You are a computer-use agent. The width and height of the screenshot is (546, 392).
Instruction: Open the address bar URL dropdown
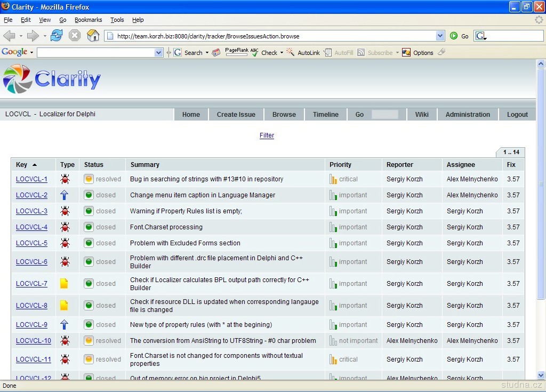click(440, 36)
